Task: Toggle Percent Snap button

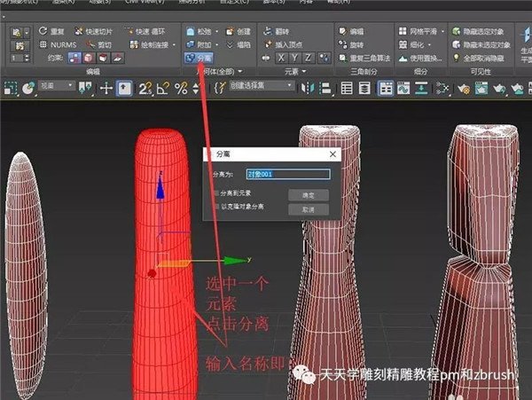Action: click(x=181, y=88)
